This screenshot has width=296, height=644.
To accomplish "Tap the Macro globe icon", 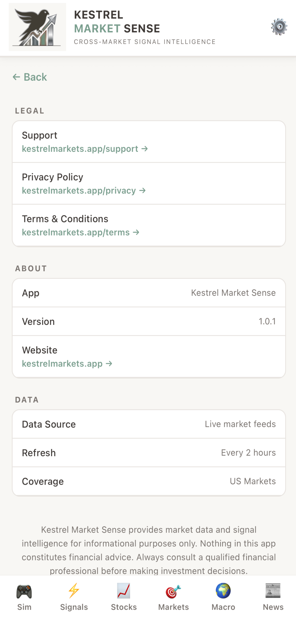I will (223, 591).
